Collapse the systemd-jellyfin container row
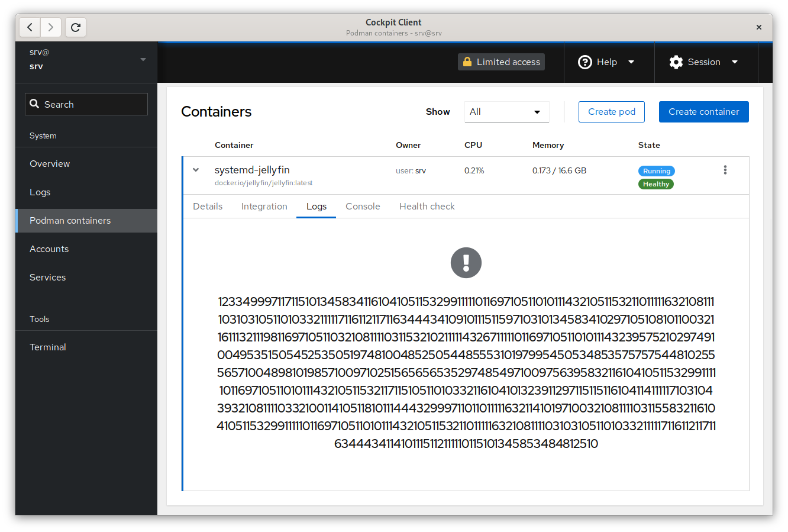788x532 pixels. point(196,170)
